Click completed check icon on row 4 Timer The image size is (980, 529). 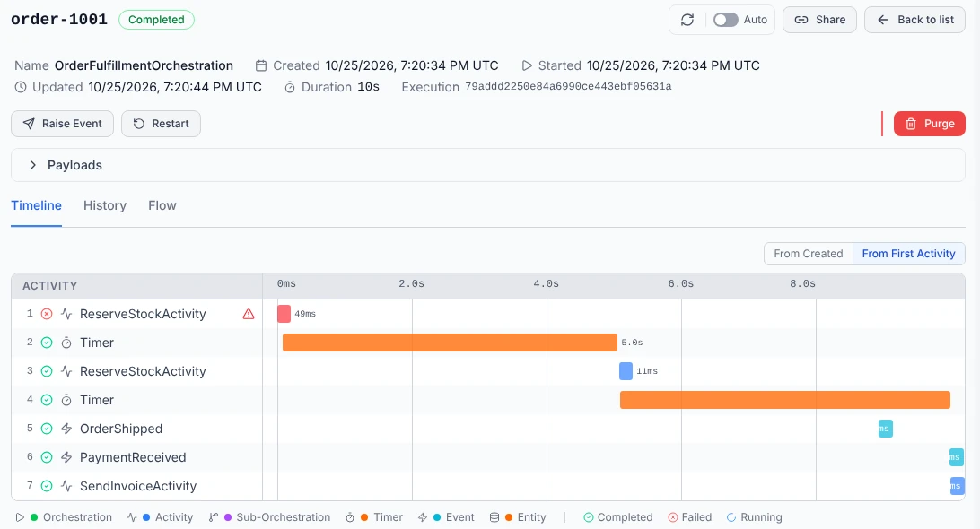pos(47,400)
